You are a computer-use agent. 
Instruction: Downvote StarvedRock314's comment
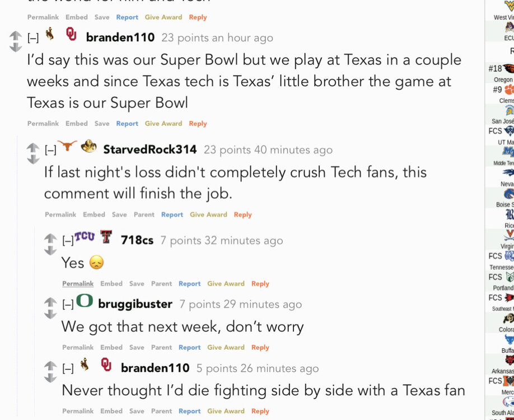[x=33, y=159]
